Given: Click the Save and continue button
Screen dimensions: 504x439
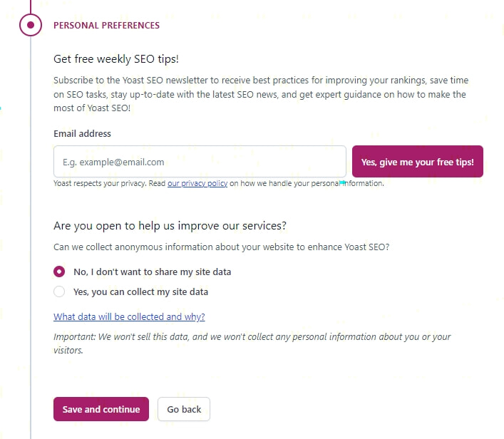Looking at the screenshot, I should pyautogui.click(x=101, y=409).
